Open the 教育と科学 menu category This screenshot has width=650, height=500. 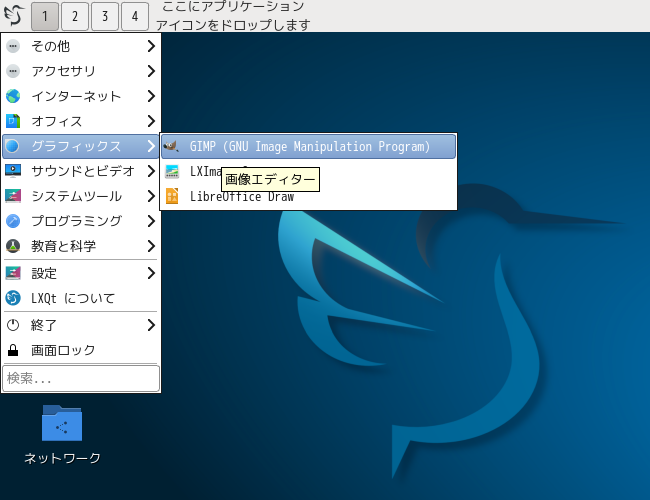[x=81, y=246]
